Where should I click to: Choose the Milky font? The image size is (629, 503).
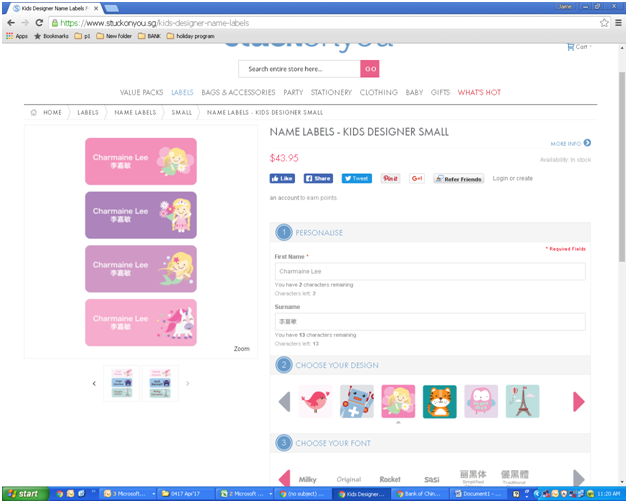pyautogui.click(x=308, y=479)
